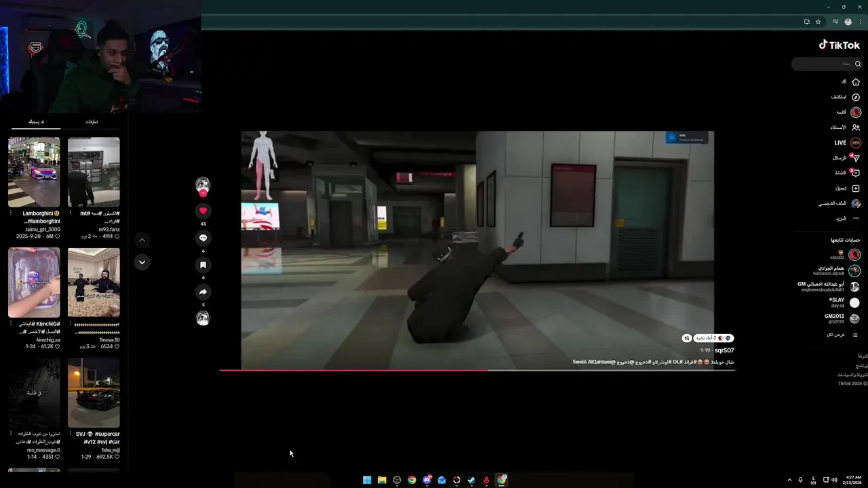Image resolution: width=868 pixels, height=488 pixels.
Task: Open Discord from the taskbar
Action: click(427, 480)
